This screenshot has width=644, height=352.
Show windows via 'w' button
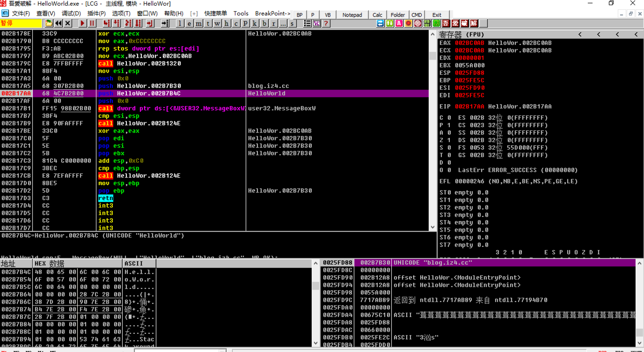[217, 23]
